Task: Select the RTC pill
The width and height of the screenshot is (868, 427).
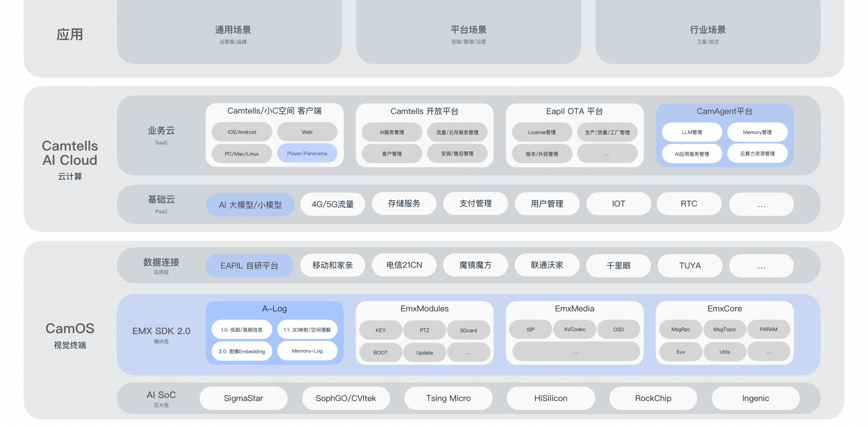Action: pyautogui.click(x=689, y=204)
